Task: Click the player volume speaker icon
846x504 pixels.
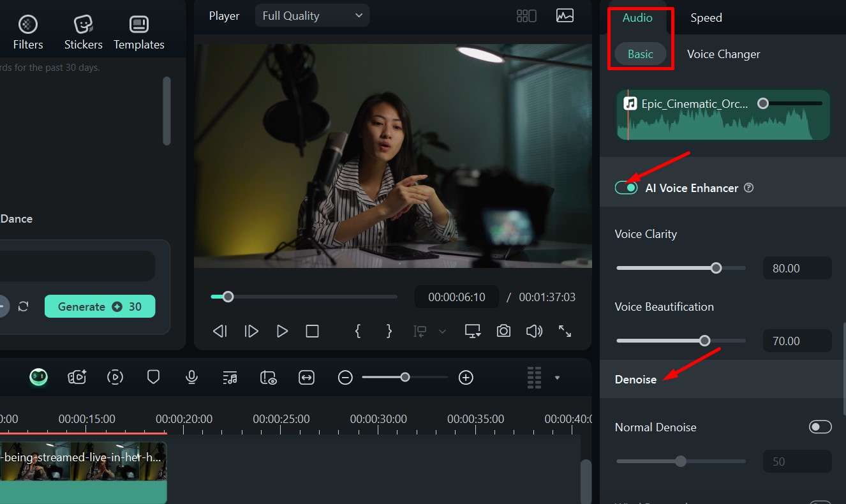Action: point(534,331)
